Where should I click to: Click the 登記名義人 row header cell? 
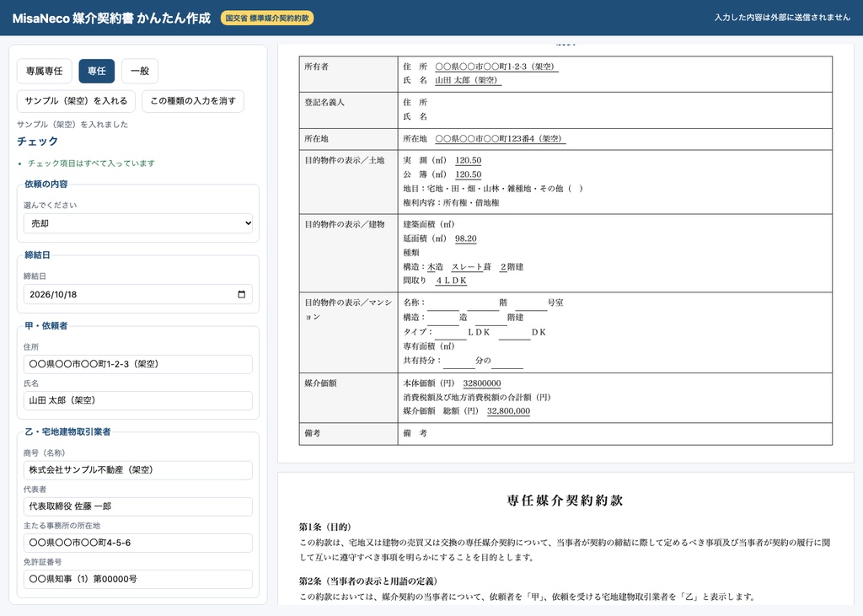tap(348, 110)
